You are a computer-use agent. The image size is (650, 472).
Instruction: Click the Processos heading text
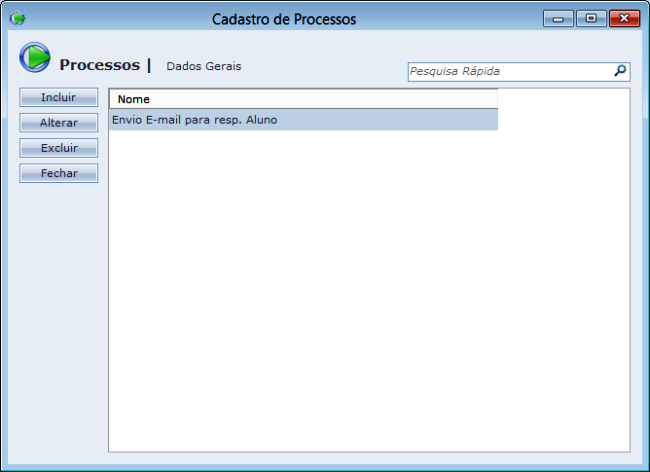pos(99,65)
